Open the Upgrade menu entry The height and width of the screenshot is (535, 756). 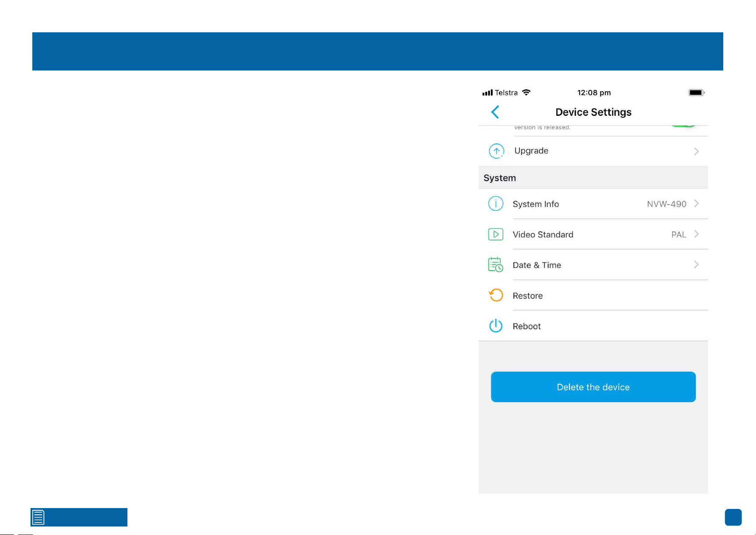click(593, 151)
